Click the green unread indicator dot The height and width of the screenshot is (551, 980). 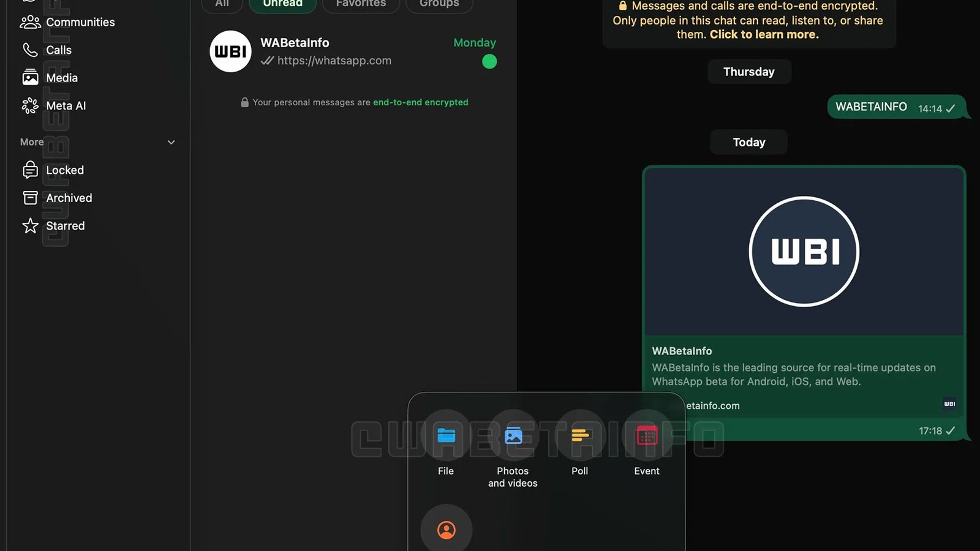[489, 61]
